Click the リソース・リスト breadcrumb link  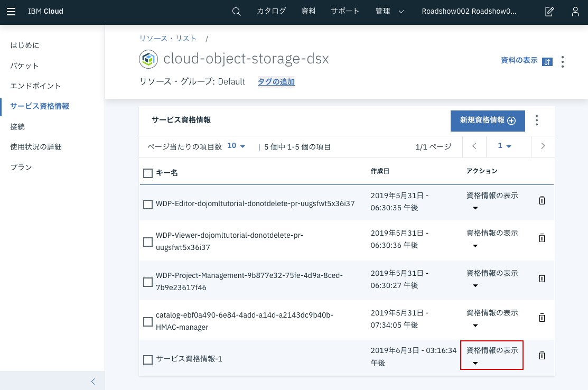point(168,39)
